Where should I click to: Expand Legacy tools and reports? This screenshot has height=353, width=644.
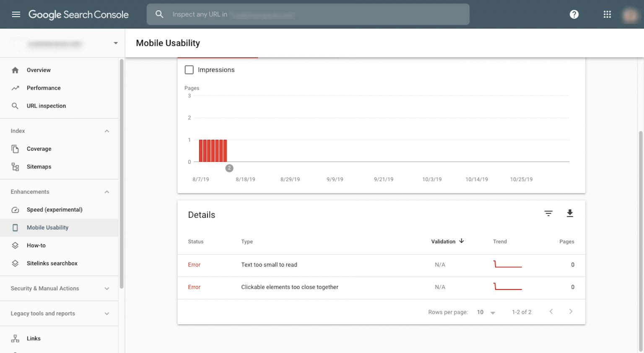point(43,313)
